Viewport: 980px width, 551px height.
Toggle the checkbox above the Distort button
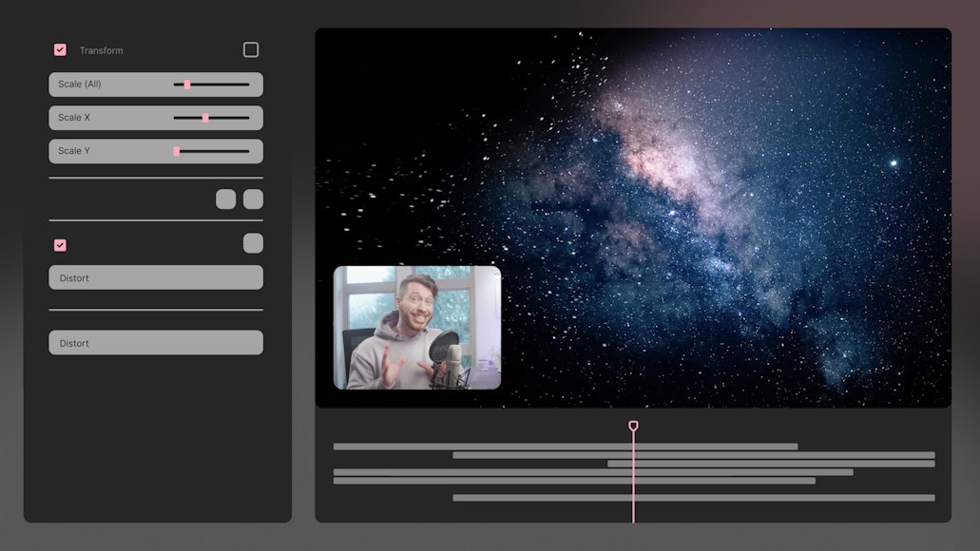click(60, 244)
